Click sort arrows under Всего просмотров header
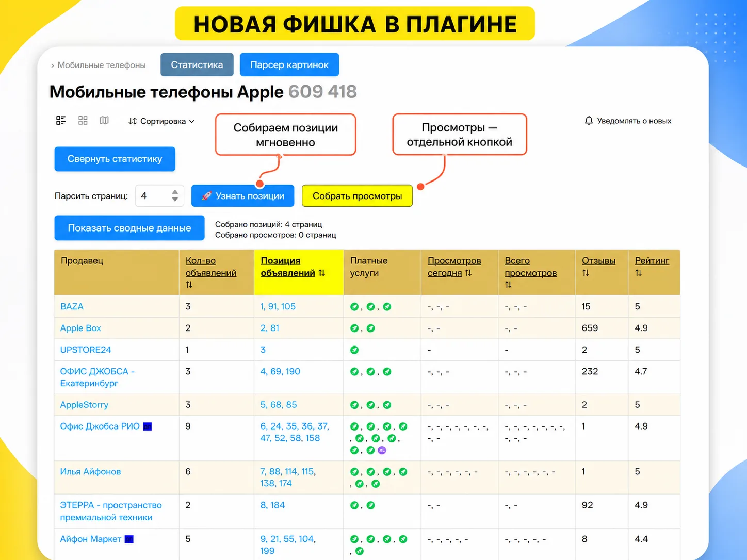The image size is (747, 560). [508, 285]
